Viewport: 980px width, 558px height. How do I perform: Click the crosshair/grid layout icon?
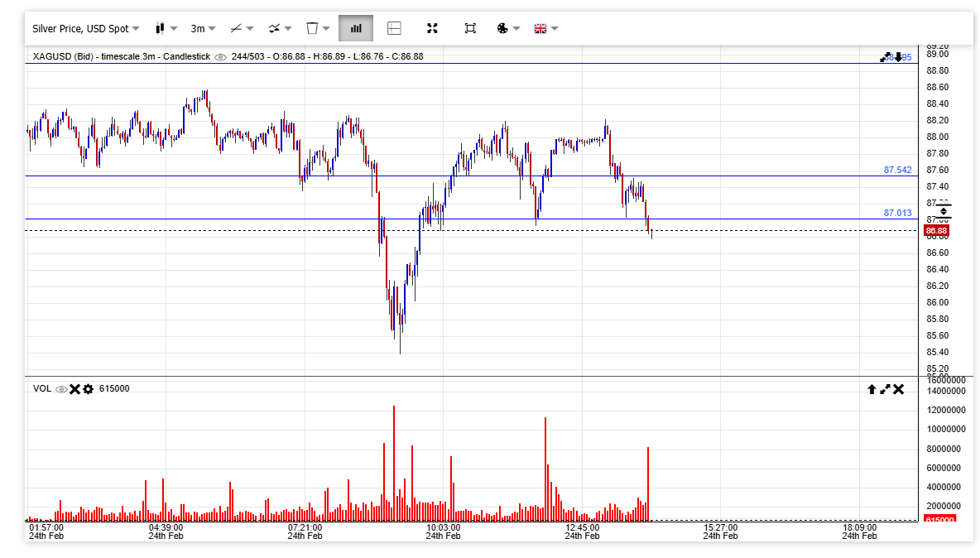point(394,28)
